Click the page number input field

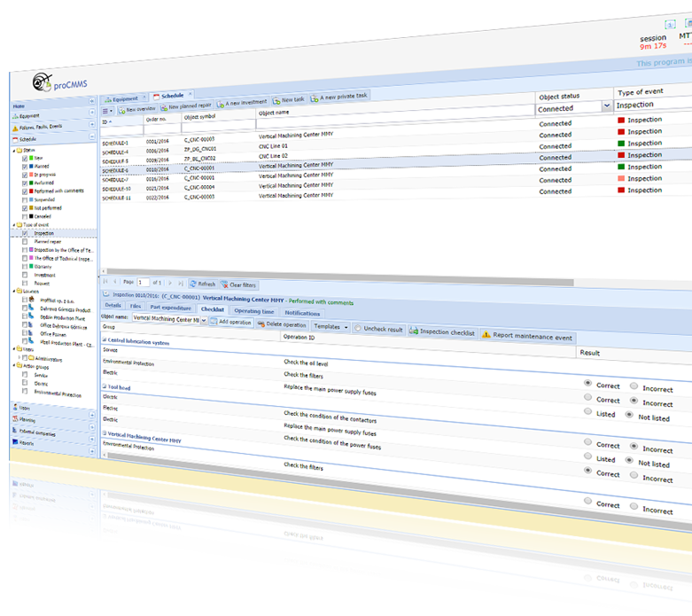click(143, 282)
